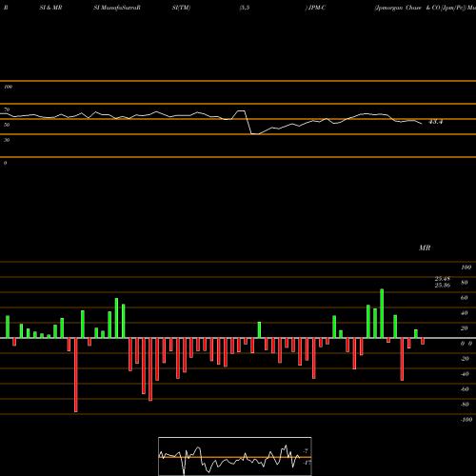Click the 80 label on MR axis
This screenshot has width=476, height=476.
[x=465, y=283]
